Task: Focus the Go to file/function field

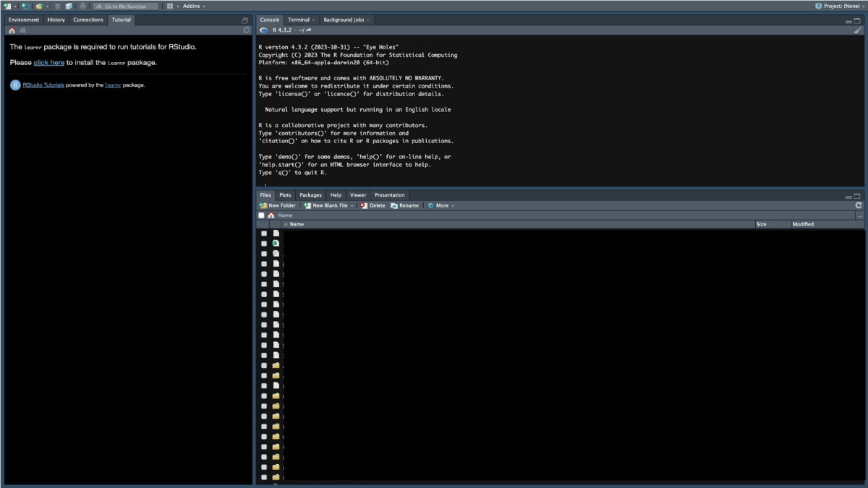Action: click(126, 6)
